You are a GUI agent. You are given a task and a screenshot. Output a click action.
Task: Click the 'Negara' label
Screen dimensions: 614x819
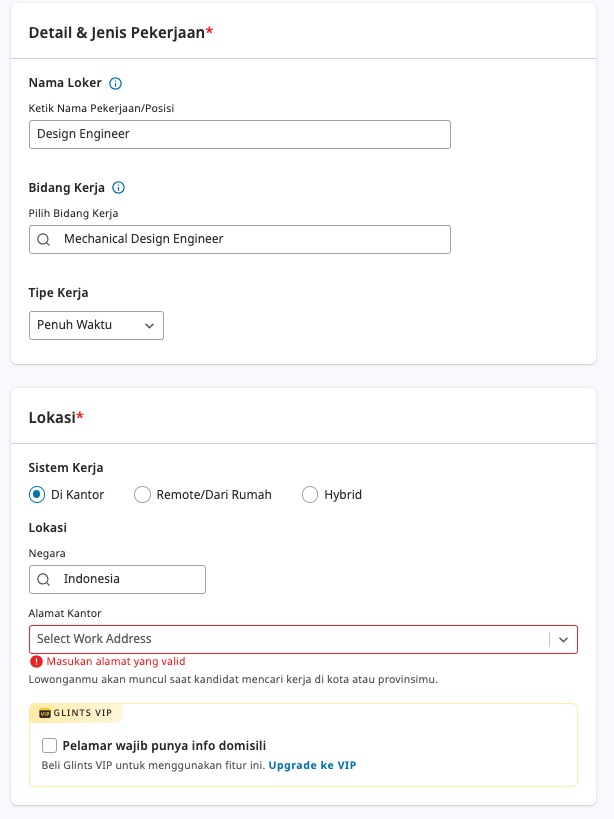point(47,553)
